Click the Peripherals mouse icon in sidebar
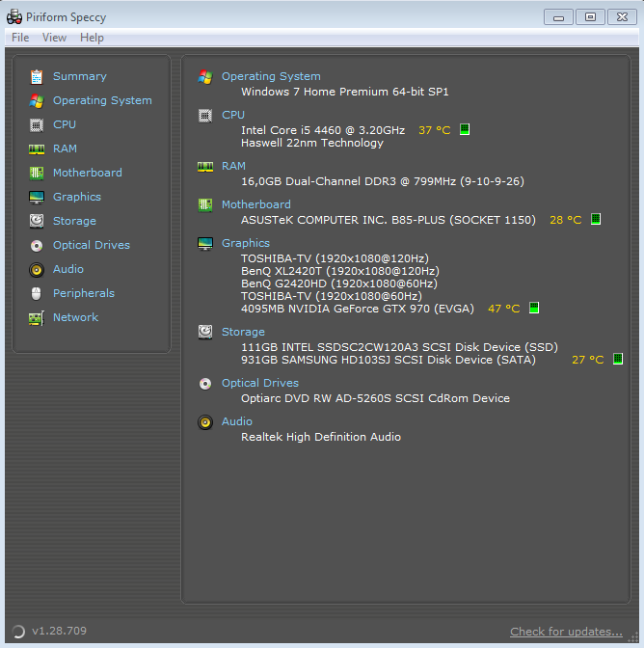 [37, 293]
